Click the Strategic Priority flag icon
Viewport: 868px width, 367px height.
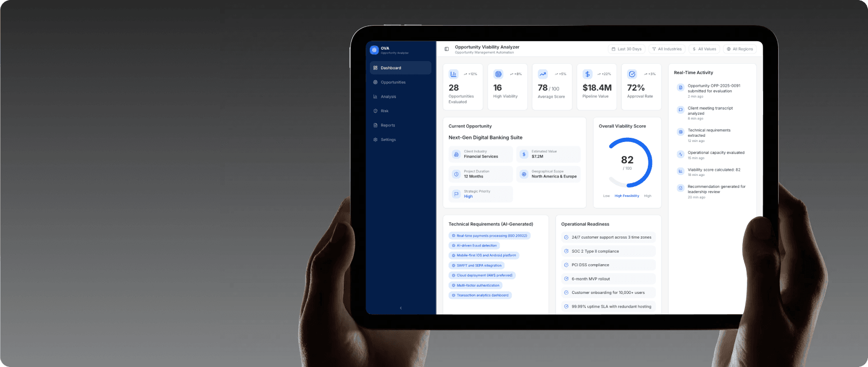(x=456, y=194)
